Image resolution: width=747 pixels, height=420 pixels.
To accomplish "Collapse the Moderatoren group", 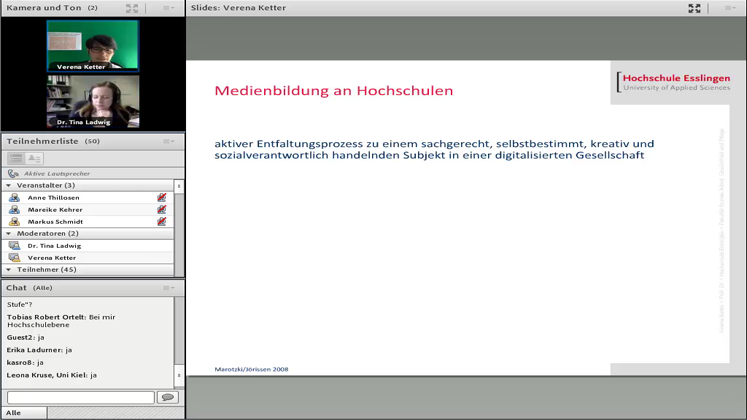I will pyautogui.click(x=9, y=234).
